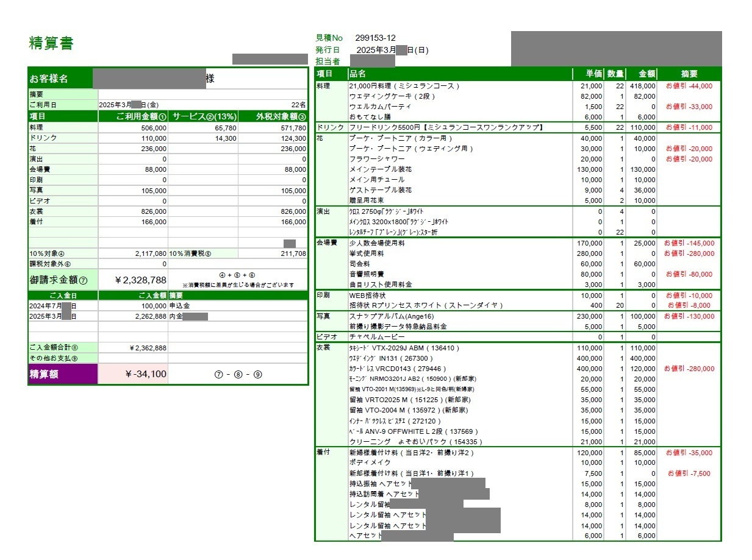Image resolution: width=752 pixels, height=560 pixels.
Task: Click the ご入金額合計⑧ label
Action: click(x=54, y=348)
